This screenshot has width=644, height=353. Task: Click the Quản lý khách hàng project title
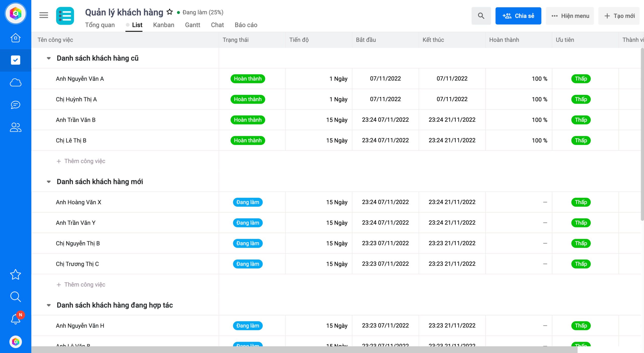coord(124,12)
